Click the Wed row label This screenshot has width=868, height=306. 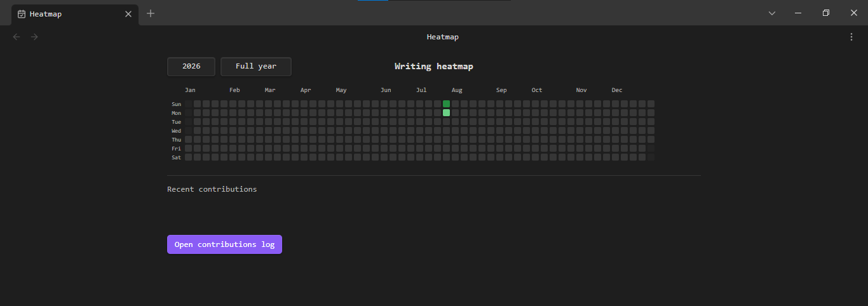coord(176,131)
